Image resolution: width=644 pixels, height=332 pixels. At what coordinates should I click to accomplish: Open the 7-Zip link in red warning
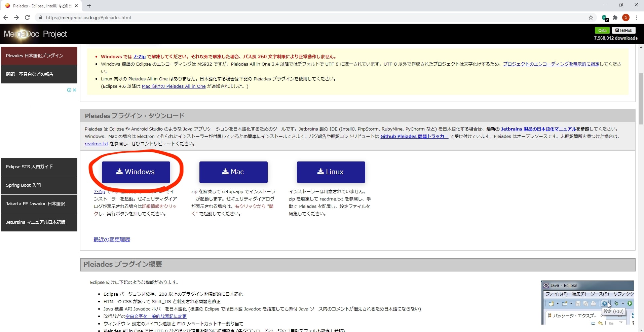140,57
